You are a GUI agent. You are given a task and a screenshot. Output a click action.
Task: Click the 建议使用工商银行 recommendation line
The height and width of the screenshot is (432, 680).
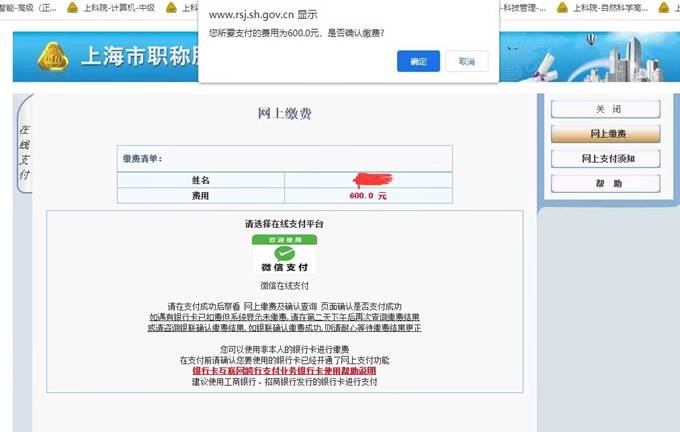point(284,382)
